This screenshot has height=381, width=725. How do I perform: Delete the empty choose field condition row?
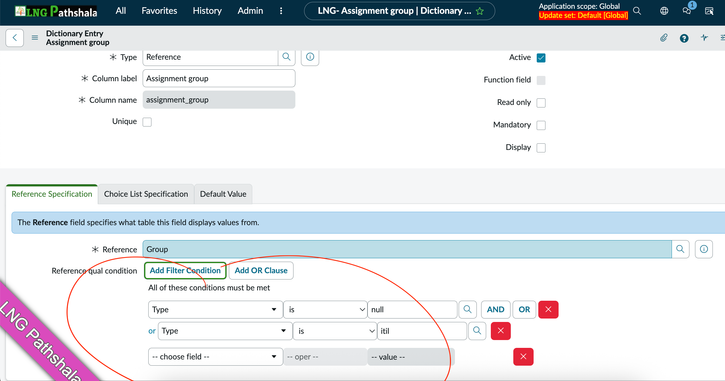pyautogui.click(x=523, y=356)
